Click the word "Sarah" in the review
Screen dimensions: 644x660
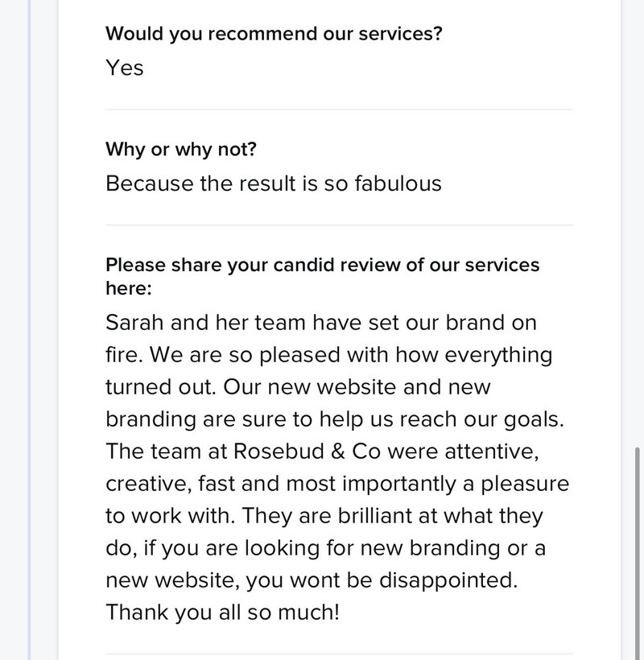tap(134, 323)
